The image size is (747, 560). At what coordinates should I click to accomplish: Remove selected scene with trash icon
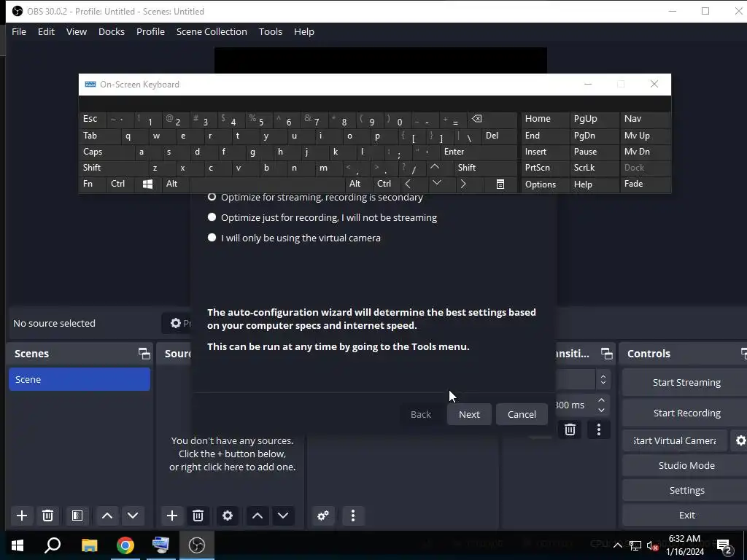tap(47, 516)
